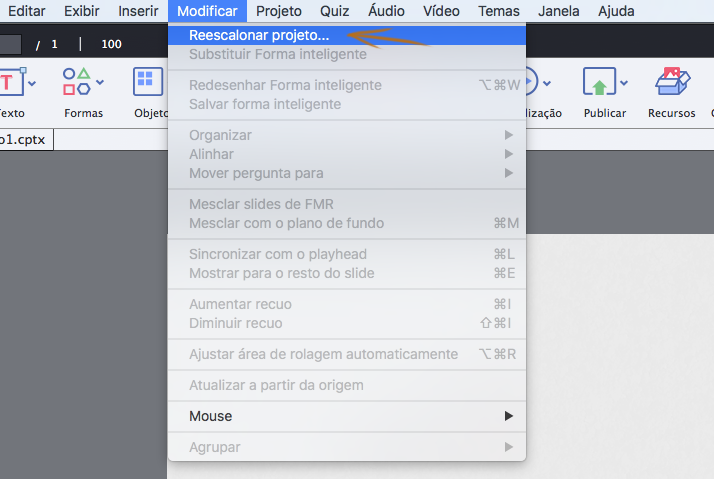
Task: Select the Formas shapes icon
Action: coord(77,82)
